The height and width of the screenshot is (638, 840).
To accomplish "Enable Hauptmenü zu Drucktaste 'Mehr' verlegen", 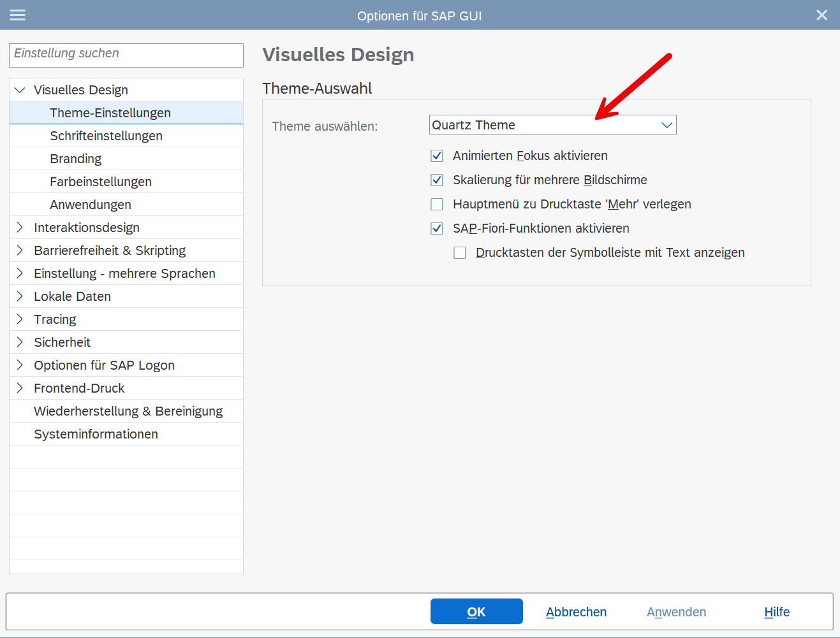I will click(437, 204).
